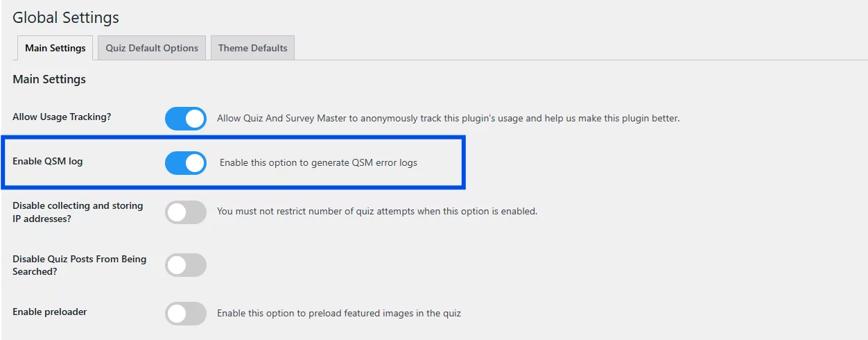Click the "Enable QSM log" label text

[x=47, y=161]
